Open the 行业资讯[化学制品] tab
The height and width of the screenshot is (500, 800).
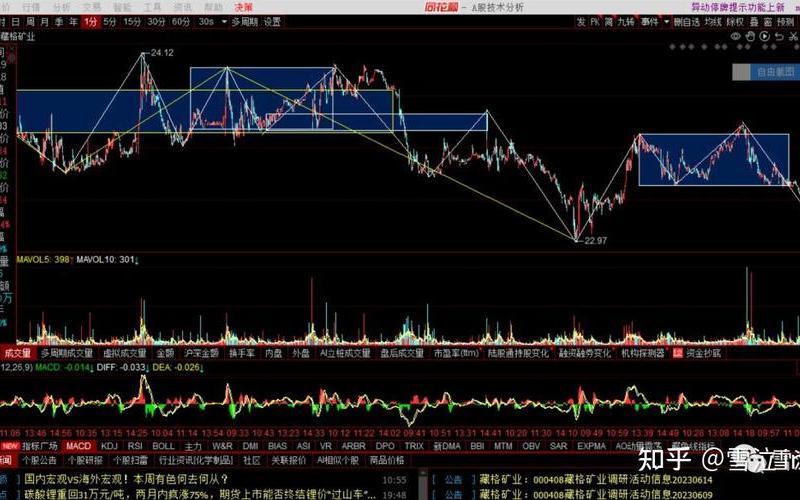[196, 461]
